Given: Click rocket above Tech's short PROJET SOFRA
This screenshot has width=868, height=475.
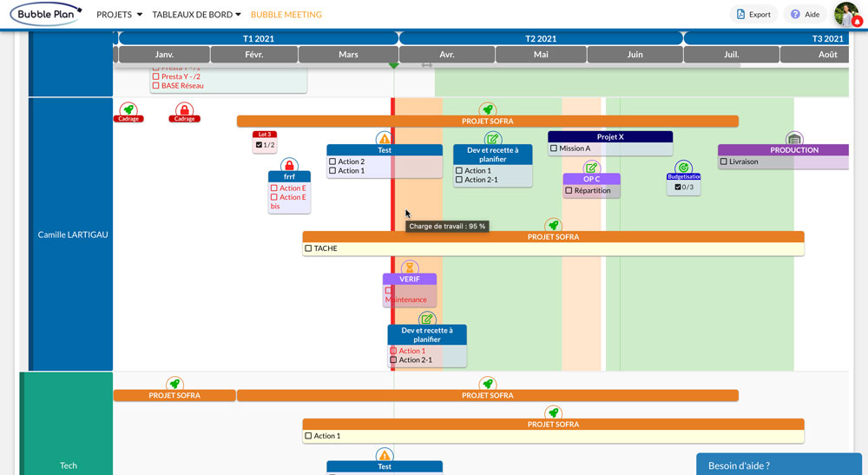Looking at the screenshot, I should coord(174,384).
